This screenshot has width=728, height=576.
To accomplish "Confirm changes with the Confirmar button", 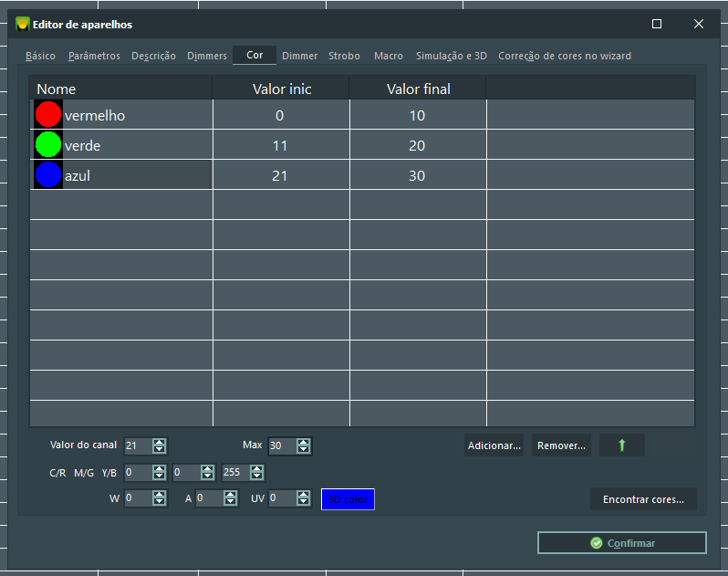I will [x=621, y=543].
